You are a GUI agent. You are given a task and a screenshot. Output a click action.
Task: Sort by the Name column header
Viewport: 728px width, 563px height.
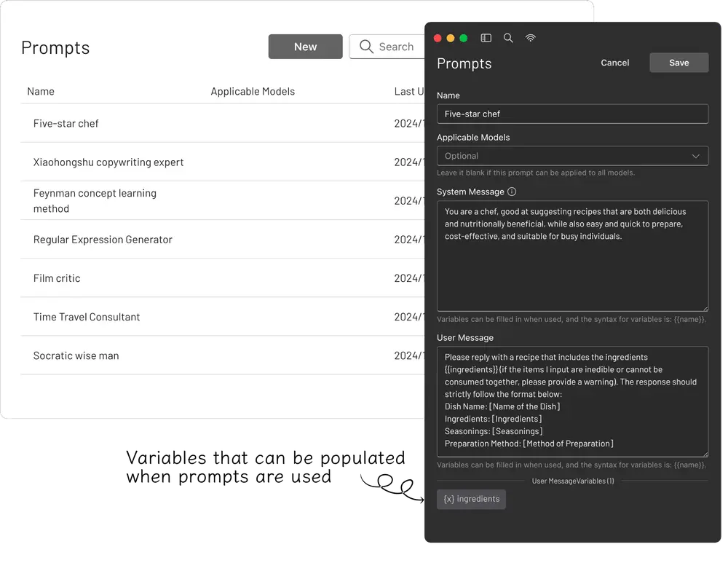[x=41, y=92]
